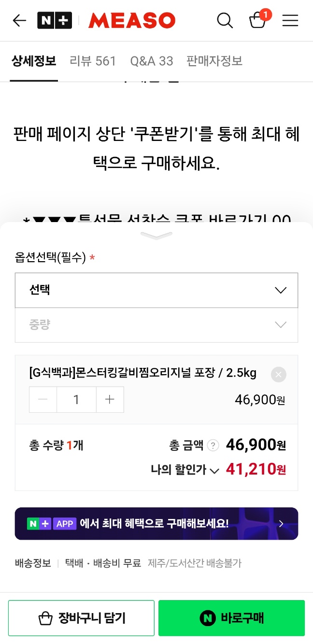Screen dimensions: 313x644
Task: Switch to Q&A 33 tab
Action: (152, 61)
